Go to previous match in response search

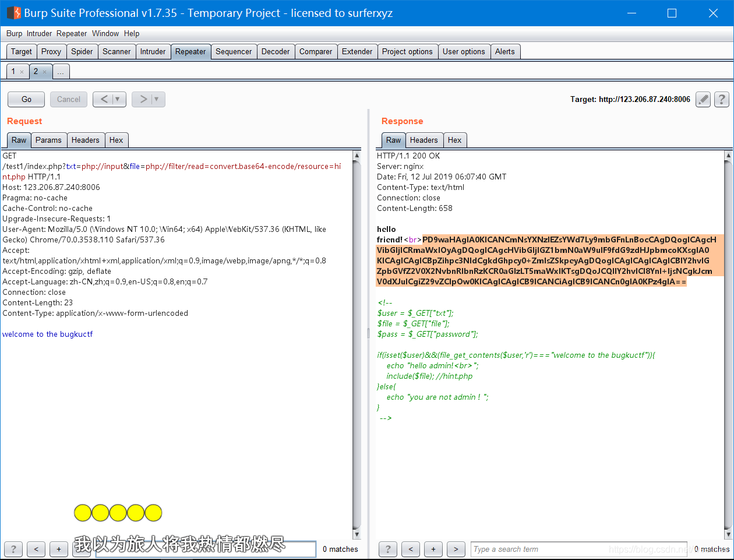411,549
